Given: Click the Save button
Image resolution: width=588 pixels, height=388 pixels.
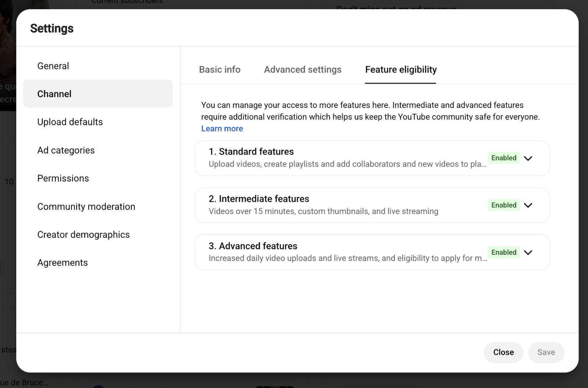Looking at the screenshot, I should (x=546, y=352).
